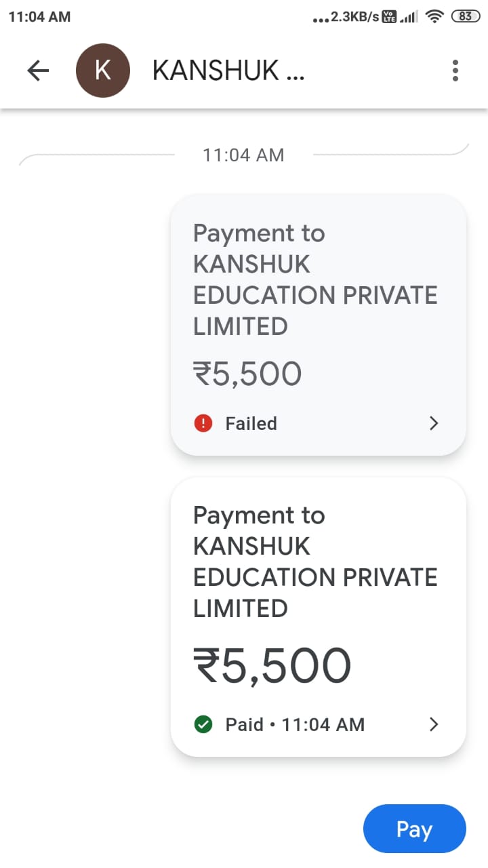Tap the back arrow icon
This screenshot has width=488, height=868.
pyautogui.click(x=38, y=71)
